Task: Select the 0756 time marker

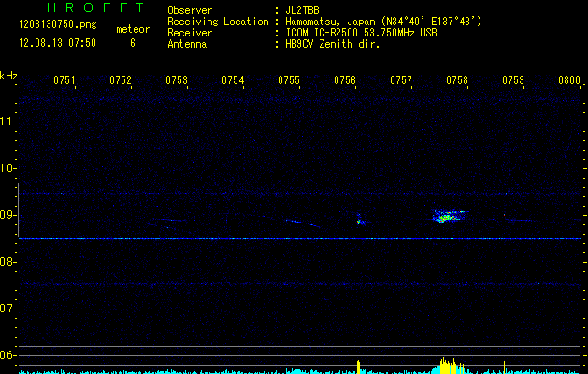Action: click(345, 80)
